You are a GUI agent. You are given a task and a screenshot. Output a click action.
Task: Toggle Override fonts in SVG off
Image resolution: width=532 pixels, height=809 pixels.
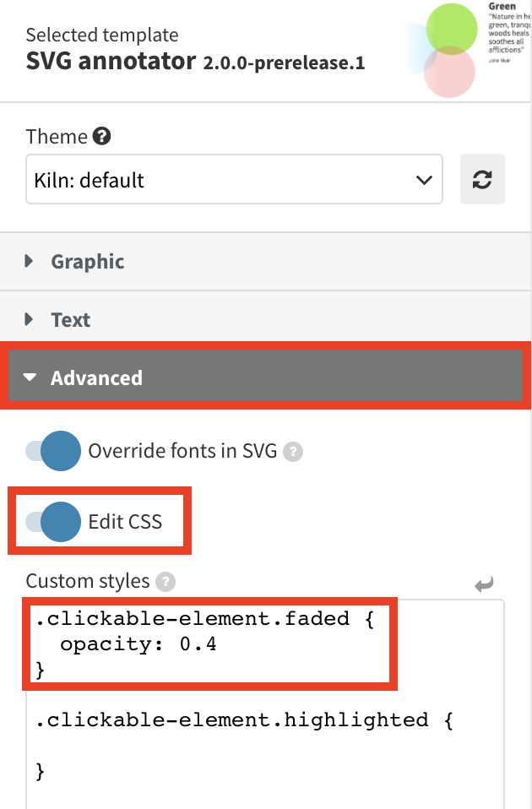click(x=53, y=451)
